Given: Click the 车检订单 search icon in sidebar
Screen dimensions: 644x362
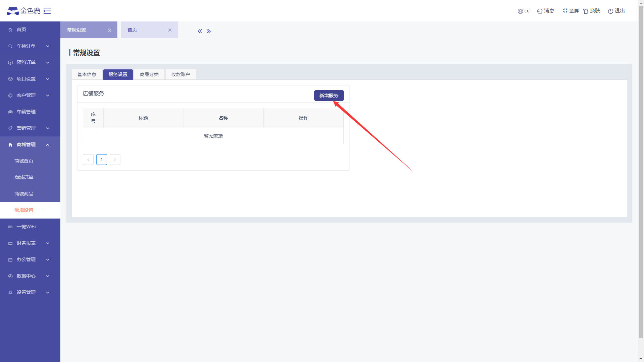Looking at the screenshot, I should click(x=10, y=46).
